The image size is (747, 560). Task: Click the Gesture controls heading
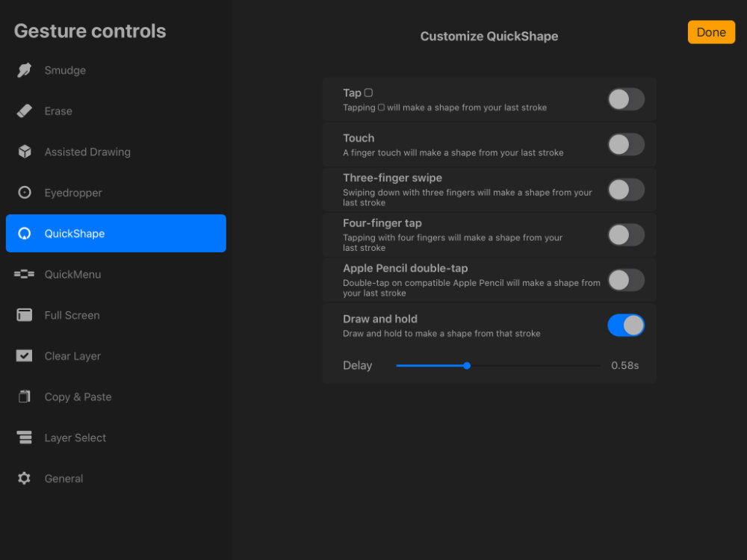[x=90, y=31]
